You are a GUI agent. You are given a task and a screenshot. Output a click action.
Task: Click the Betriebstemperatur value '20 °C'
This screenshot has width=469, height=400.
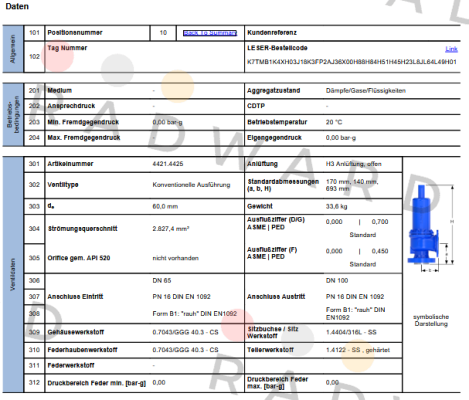pyautogui.click(x=334, y=122)
